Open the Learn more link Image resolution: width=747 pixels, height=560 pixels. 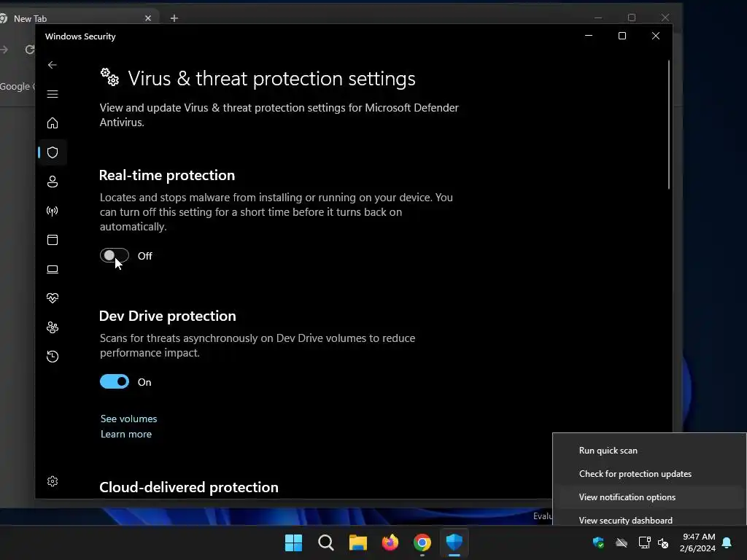point(126,434)
